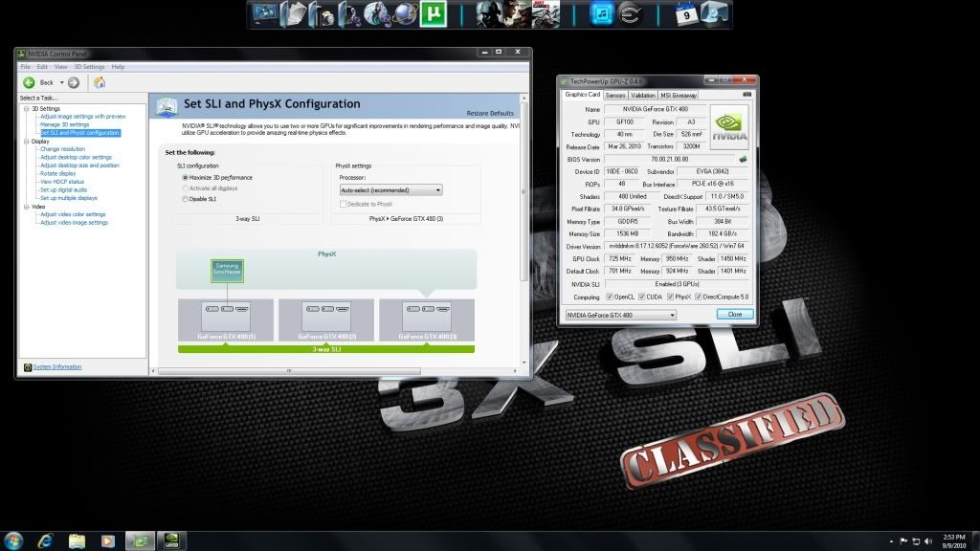Select the Graphics Card tab in GPU-Z

point(583,95)
